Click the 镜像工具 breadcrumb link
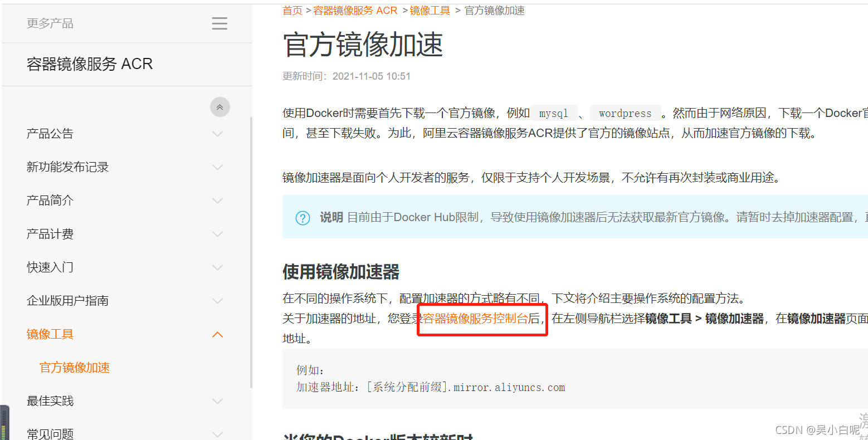The height and width of the screenshot is (440, 868). tap(430, 11)
